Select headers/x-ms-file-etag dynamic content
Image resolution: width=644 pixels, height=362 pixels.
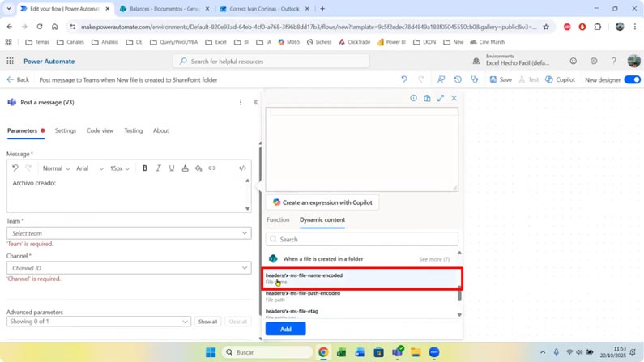coord(360,313)
